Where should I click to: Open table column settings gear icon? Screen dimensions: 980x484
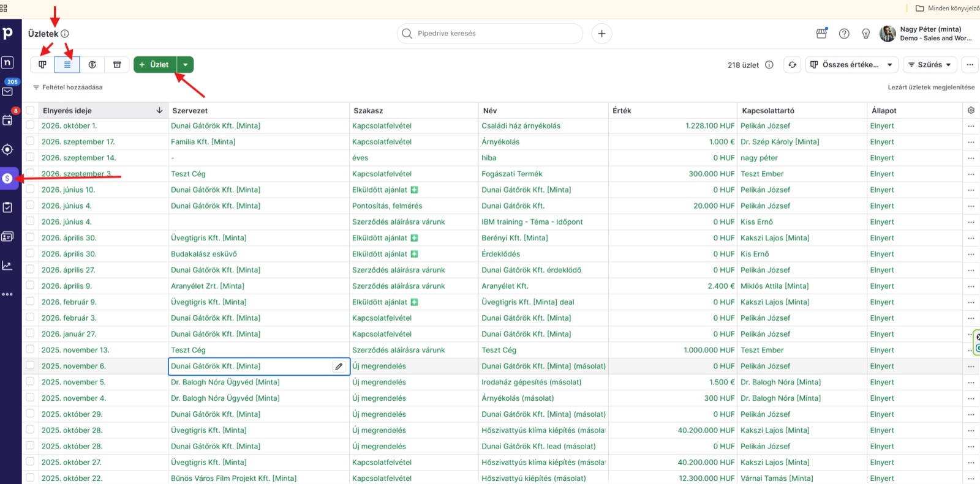[x=971, y=110]
